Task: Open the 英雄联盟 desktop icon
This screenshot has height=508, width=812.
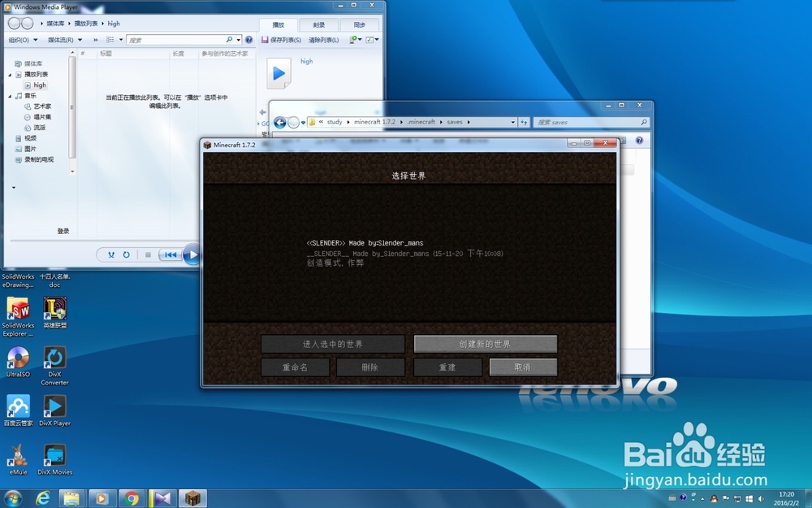Action: pos(55,313)
